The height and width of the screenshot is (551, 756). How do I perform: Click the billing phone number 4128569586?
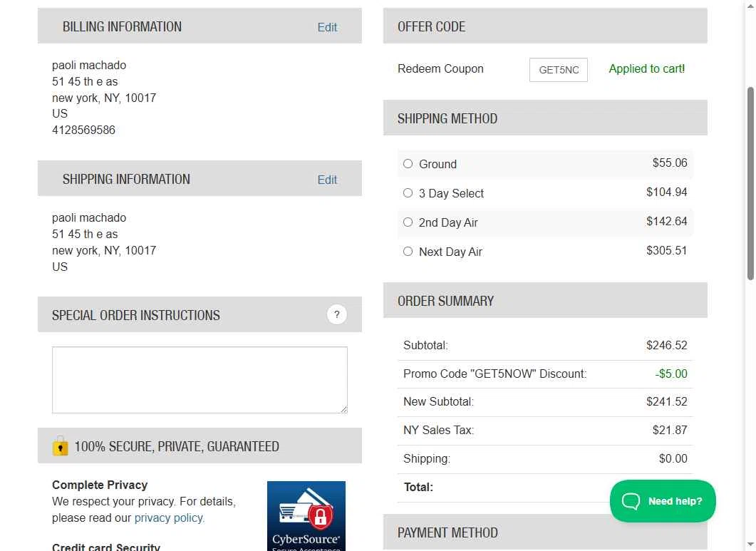[x=83, y=130]
